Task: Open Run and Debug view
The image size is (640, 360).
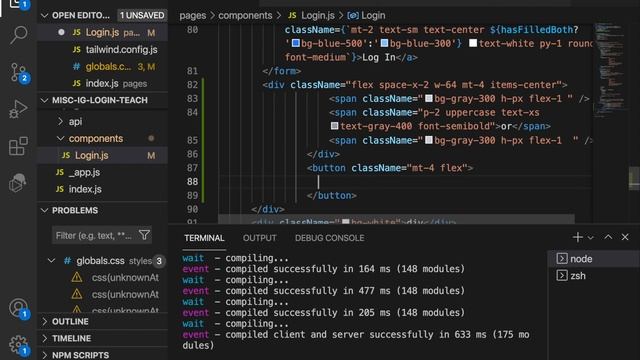Action: click(x=18, y=109)
